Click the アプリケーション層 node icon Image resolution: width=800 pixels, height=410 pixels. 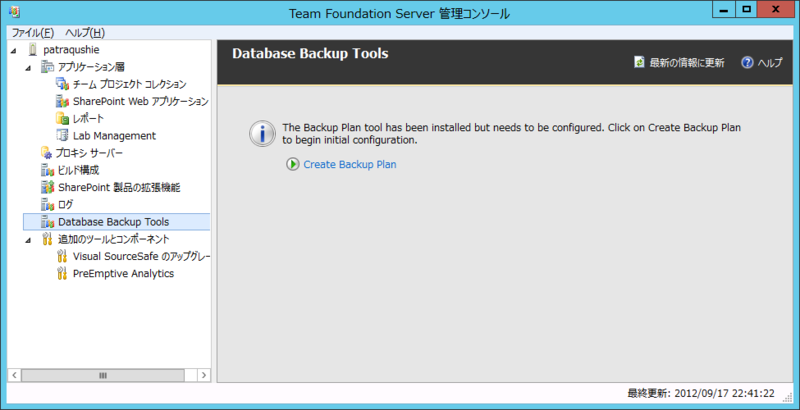pos(47,67)
